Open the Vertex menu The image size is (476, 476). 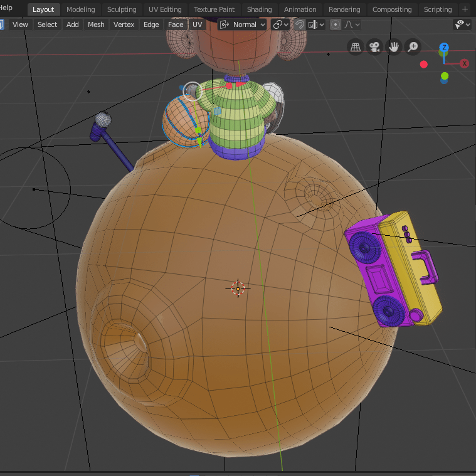124,24
